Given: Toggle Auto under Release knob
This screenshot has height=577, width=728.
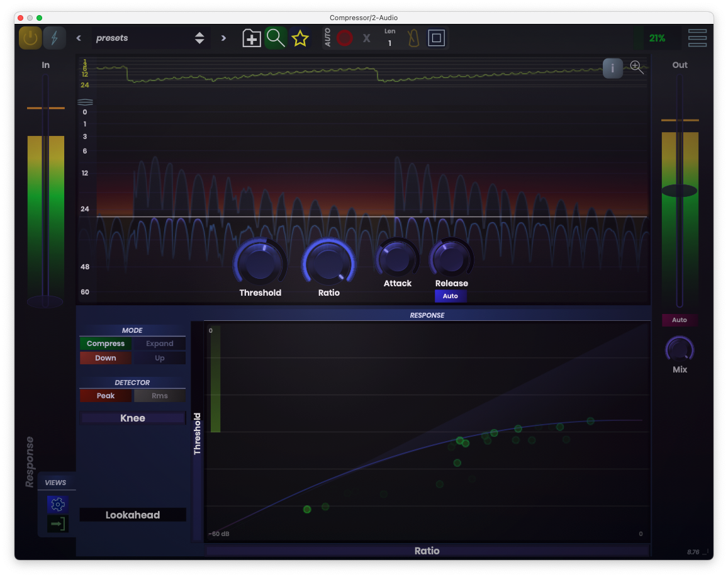Looking at the screenshot, I should tap(451, 296).
